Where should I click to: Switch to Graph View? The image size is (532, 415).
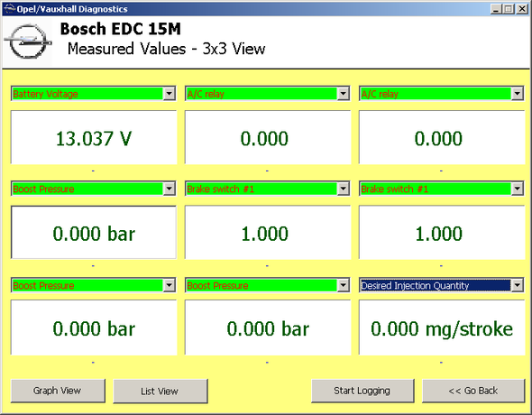click(58, 391)
